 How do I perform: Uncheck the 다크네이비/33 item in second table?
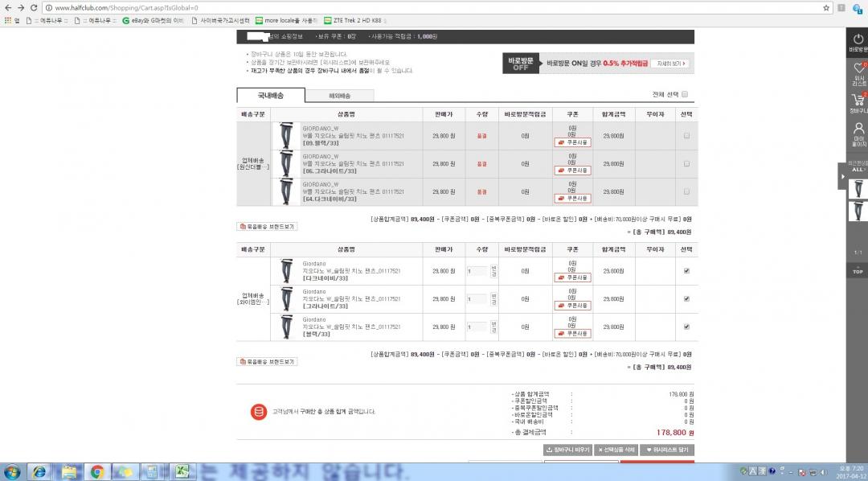coord(686,271)
